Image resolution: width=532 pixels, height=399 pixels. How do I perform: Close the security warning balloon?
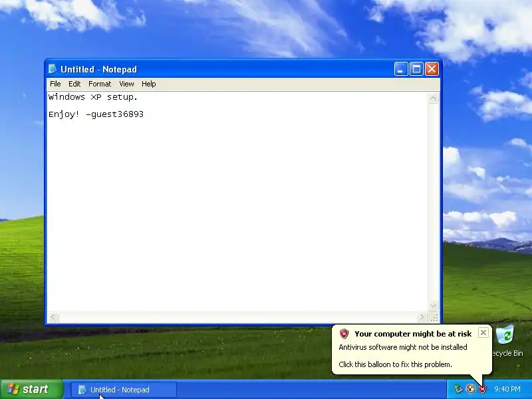(483, 332)
